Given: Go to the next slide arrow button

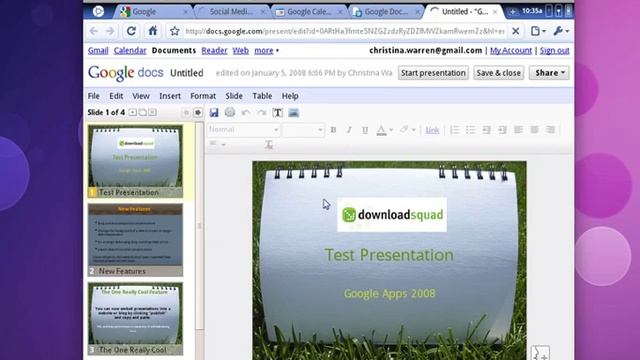Looking at the screenshot, I should coord(198,112).
